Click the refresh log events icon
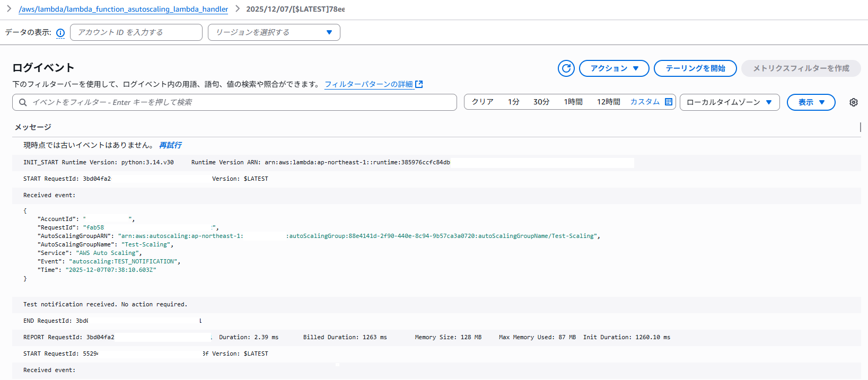The height and width of the screenshot is (380, 868). click(566, 68)
